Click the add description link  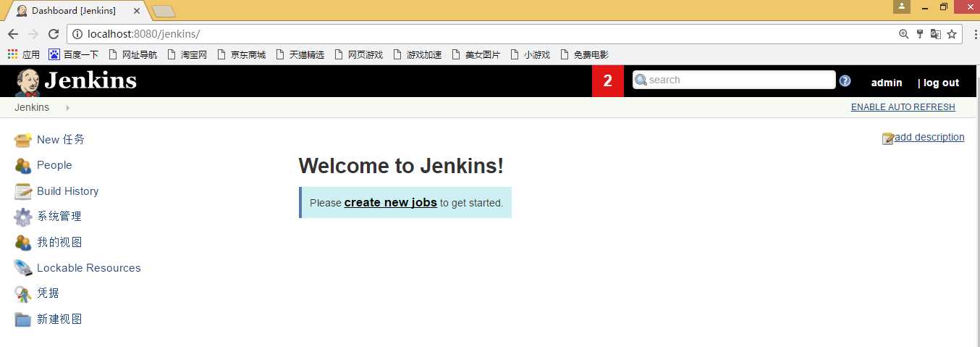[x=930, y=138]
